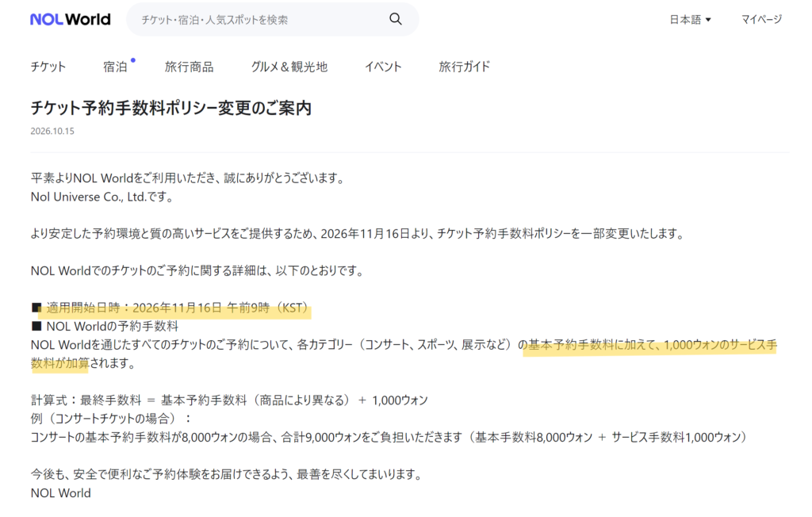This screenshot has width=812, height=517.
Task: Click the line 今後も、安全で便利なご予約体験
Action: click(x=227, y=474)
